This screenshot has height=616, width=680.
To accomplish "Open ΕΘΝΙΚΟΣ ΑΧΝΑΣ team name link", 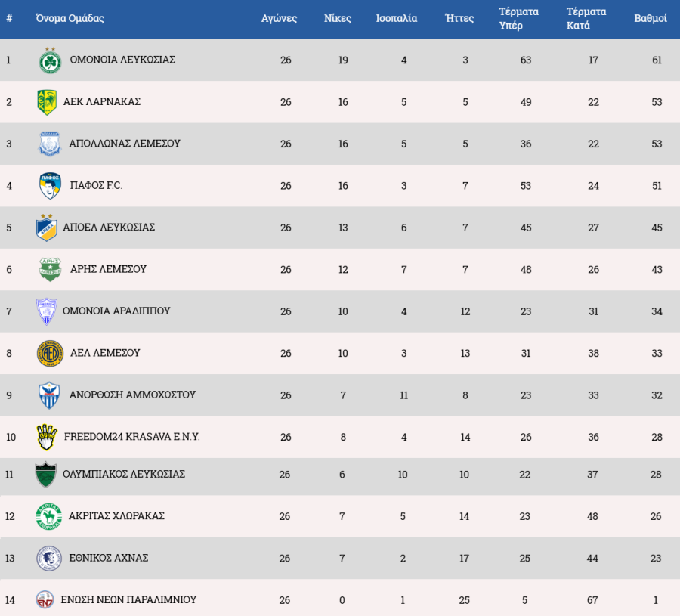I will click(x=108, y=558).
